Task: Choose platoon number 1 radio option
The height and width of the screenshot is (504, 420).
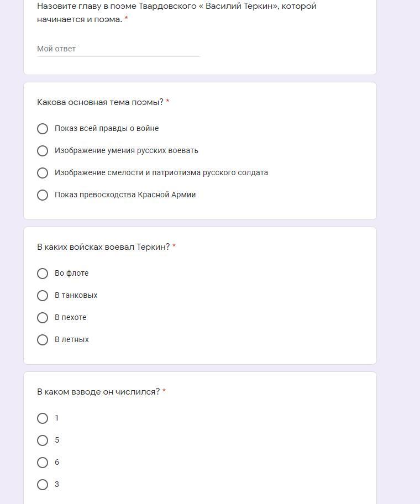Action: pyautogui.click(x=43, y=418)
